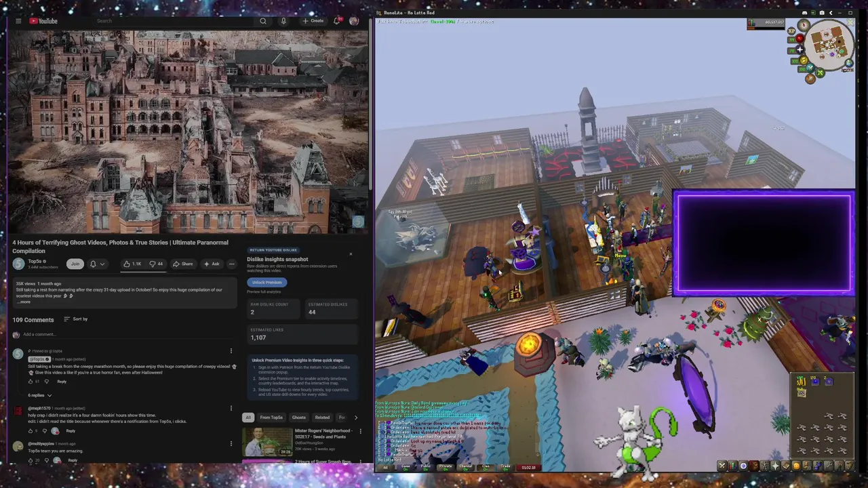Toggle the RuneLite sidebar chevron arrow

point(831,13)
